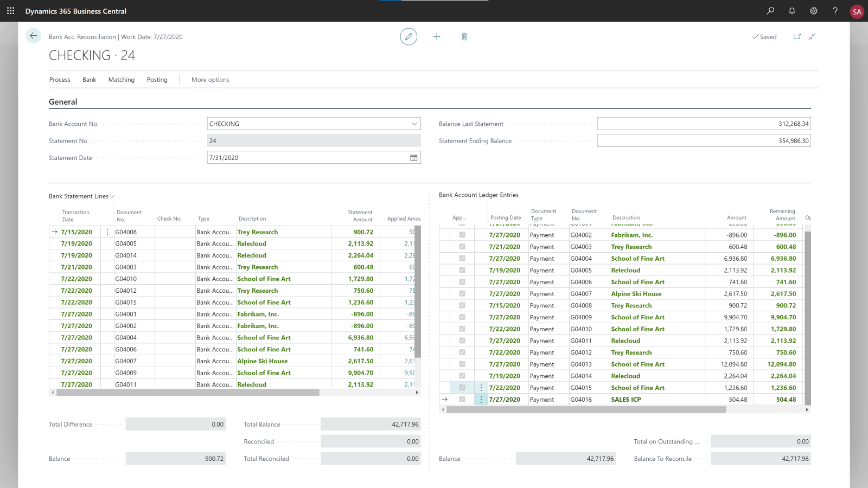Open the Posting menu
This screenshot has width=868, height=488.
point(157,80)
